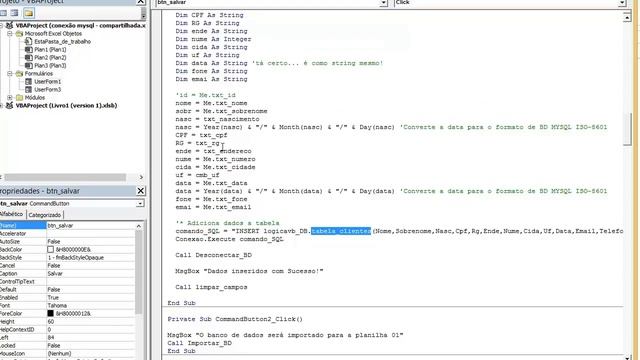
Task: Open Plan2 (Plan2) sheet module
Action: point(50,58)
